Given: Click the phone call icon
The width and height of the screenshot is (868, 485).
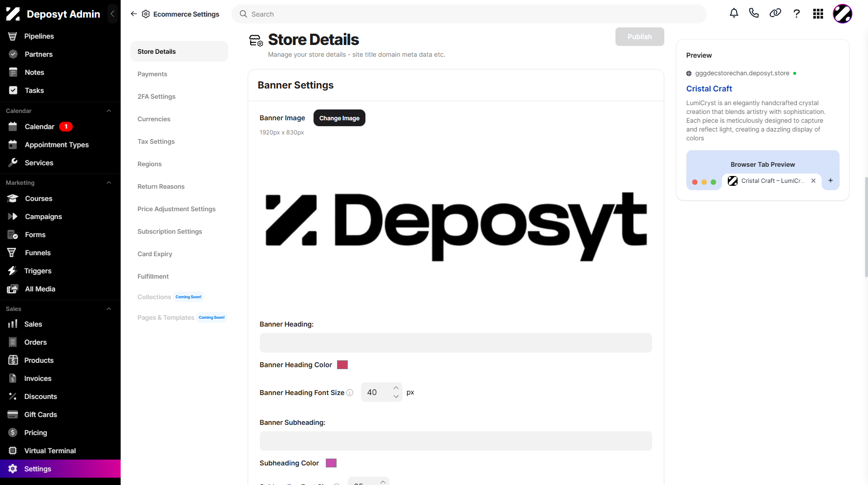Looking at the screenshot, I should 754,13.
